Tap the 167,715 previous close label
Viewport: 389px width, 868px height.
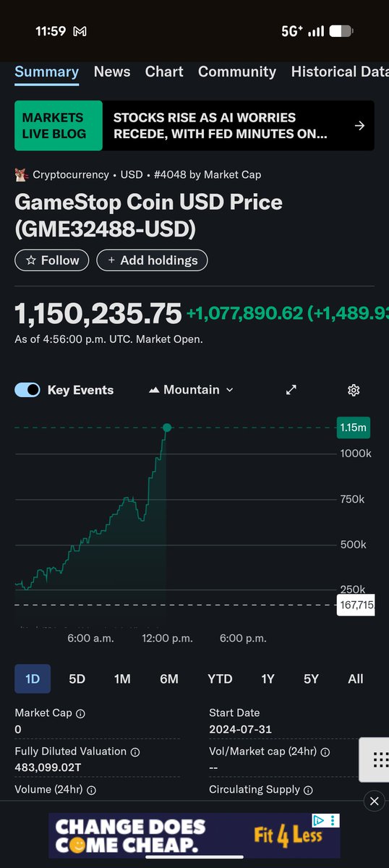click(355, 605)
